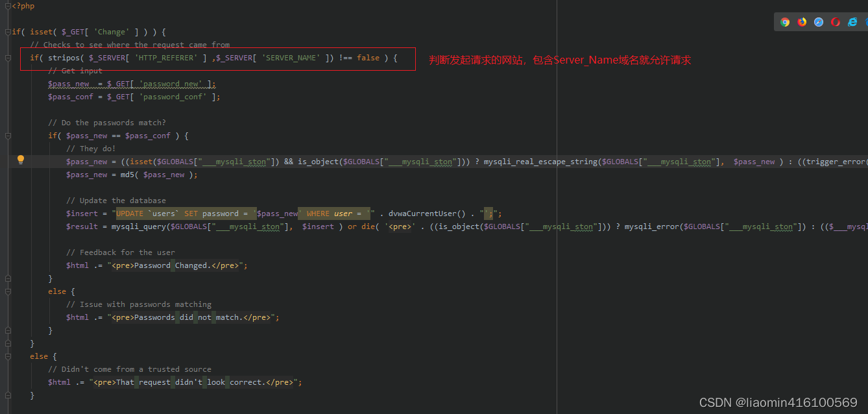Click the 'mysqli_query' function call
The image size is (868, 414).
click(139, 226)
